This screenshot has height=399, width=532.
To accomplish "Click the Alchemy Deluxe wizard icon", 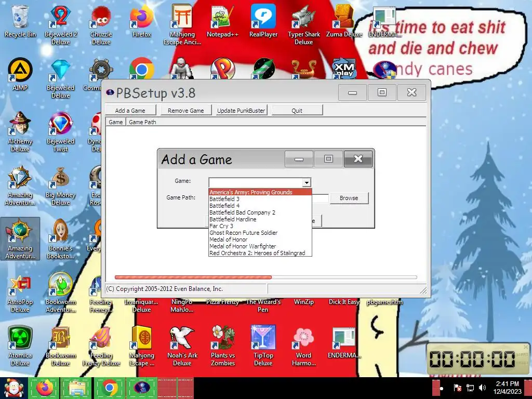I will pos(20,131).
